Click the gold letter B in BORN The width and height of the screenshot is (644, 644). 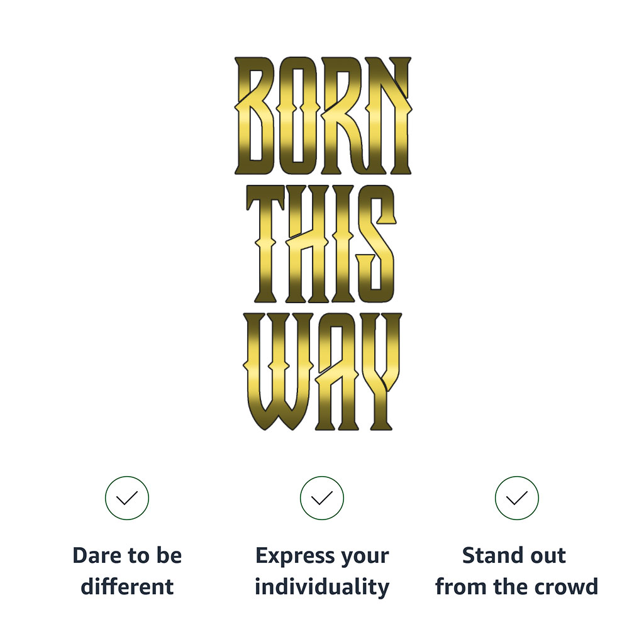pyautogui.click(x=255, y=116)
